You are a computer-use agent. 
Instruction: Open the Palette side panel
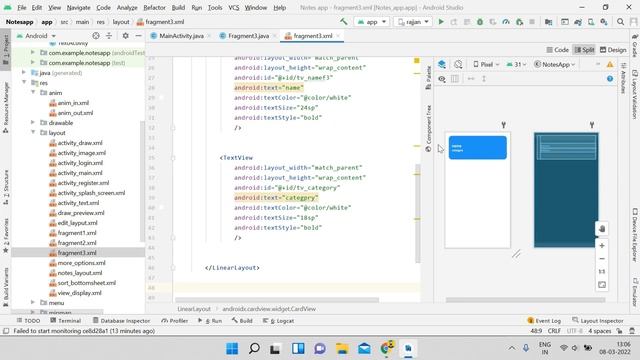point(428,78)
